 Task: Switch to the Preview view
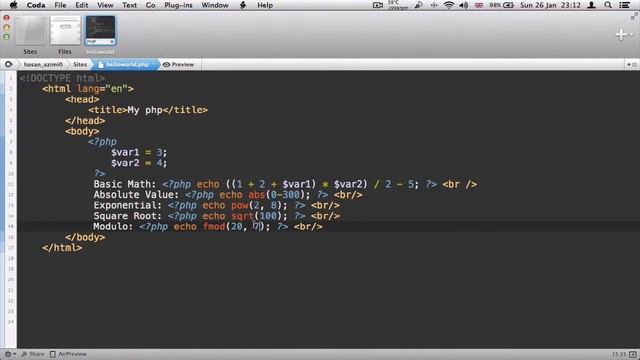[x=178, y=64]
